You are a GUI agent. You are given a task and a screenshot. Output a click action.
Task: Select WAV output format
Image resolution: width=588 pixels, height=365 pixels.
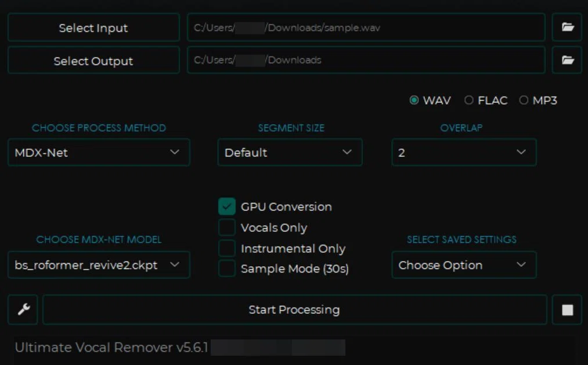coord(430,101)
